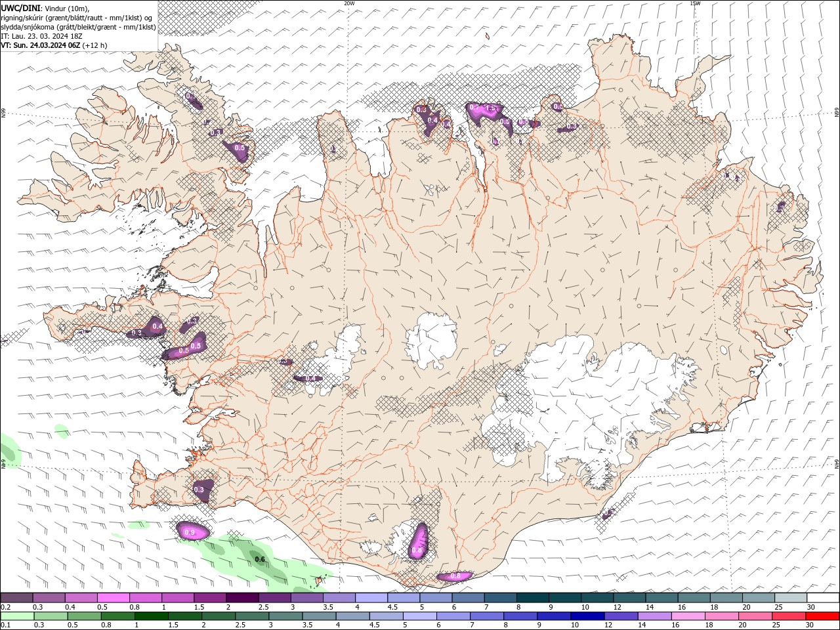Select the '0.9' value label offshore southwest
Image resolution: width=840 pixels, height=630 pixels.
(x=190, y=532)
